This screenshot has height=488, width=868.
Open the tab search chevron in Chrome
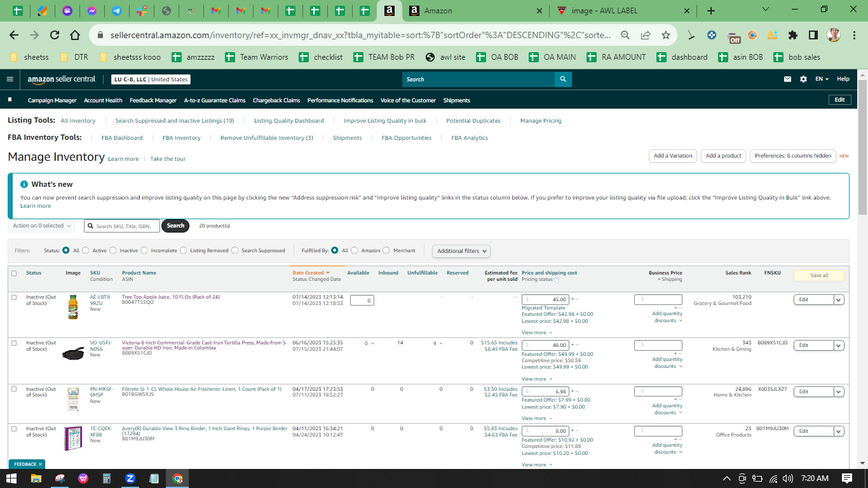click(766, 10)
